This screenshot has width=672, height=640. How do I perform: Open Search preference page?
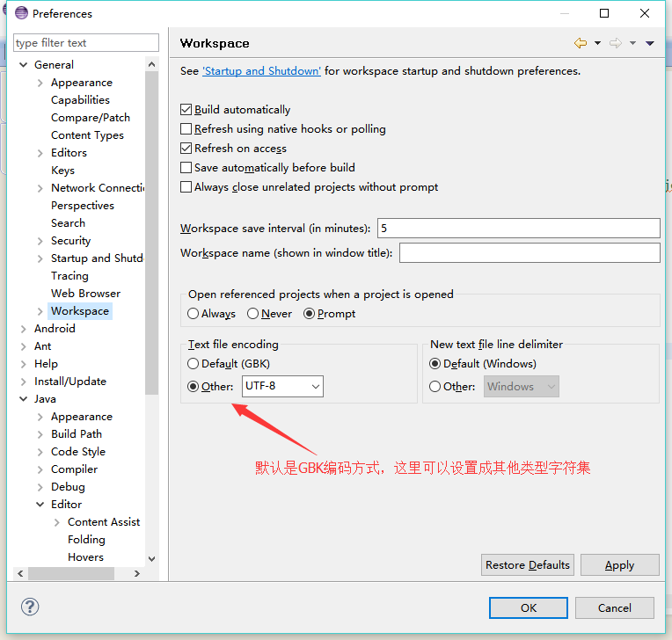68,222
